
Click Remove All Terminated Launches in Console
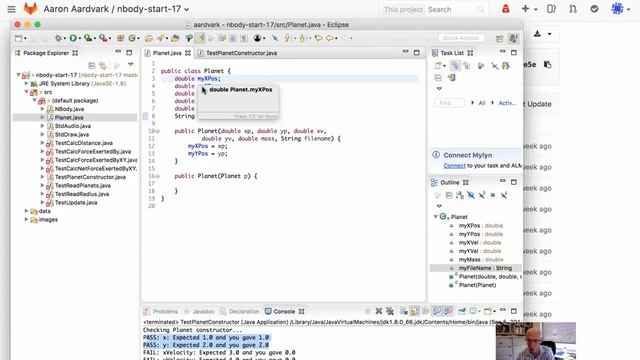tap(390, 311)
